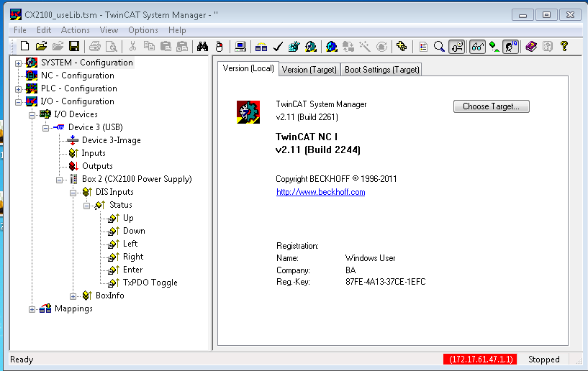Click the blue Config Mode gear icon

pyautogui.click(x=332, y=47)
